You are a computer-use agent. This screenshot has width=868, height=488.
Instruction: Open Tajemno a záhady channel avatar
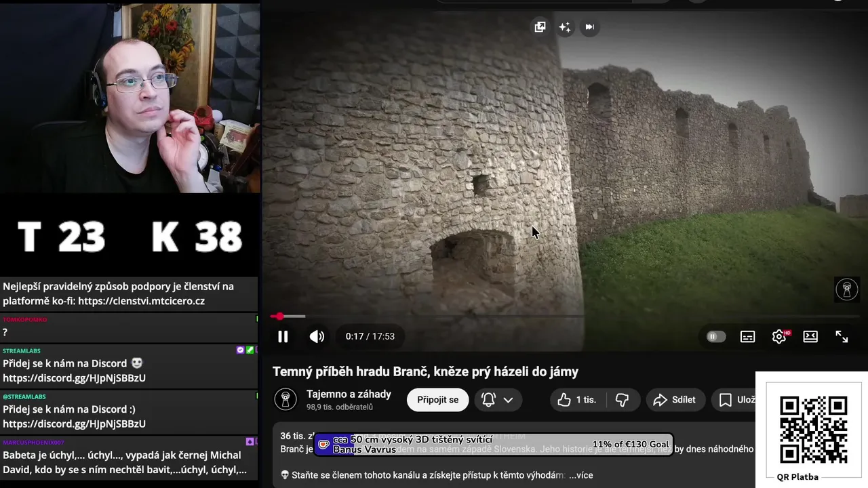click(285, 399)
